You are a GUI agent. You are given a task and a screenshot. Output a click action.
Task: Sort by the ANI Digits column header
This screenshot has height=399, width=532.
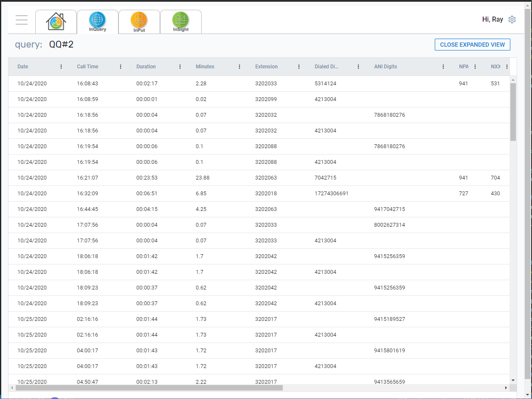[386, 67]
